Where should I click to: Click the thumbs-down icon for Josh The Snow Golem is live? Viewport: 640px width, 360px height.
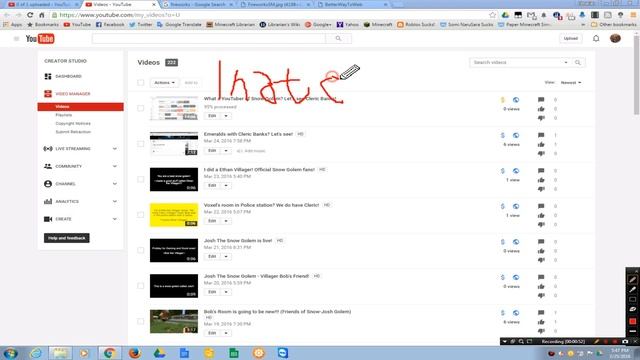541,260
